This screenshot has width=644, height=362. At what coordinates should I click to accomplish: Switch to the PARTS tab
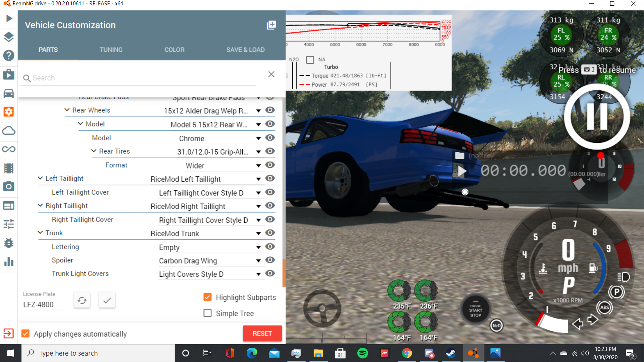pos(48,50)
